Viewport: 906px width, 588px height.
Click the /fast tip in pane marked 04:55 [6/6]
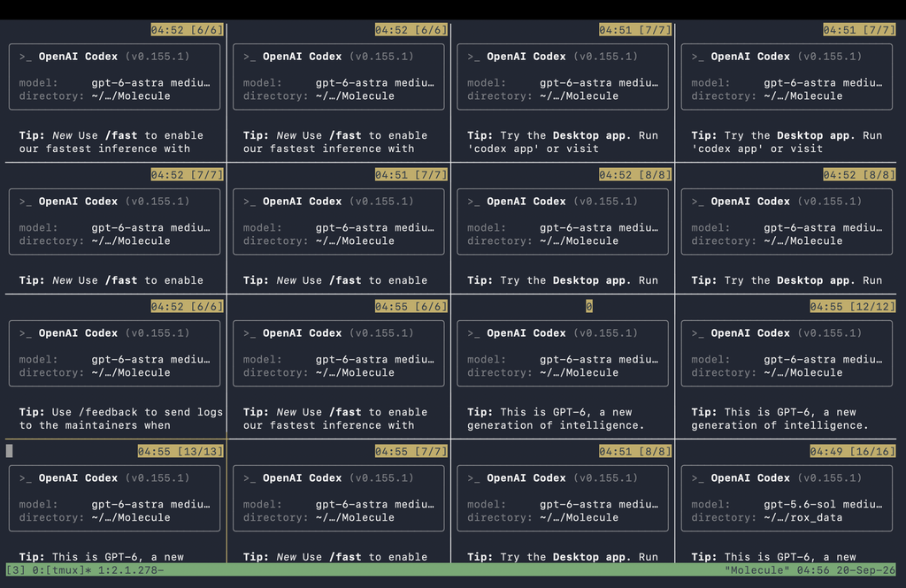click(x=335, y=419)
